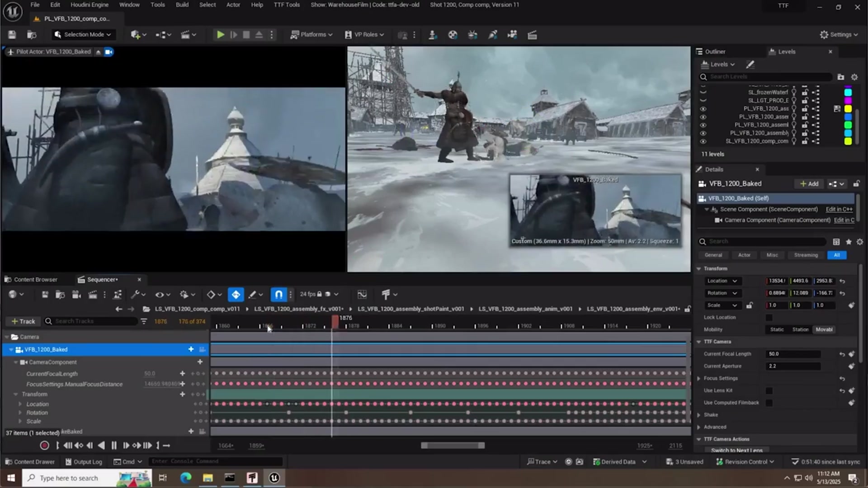Click the Add component button in Details
The width and height of the screenshot is (868, 488).
click(809, 184)
